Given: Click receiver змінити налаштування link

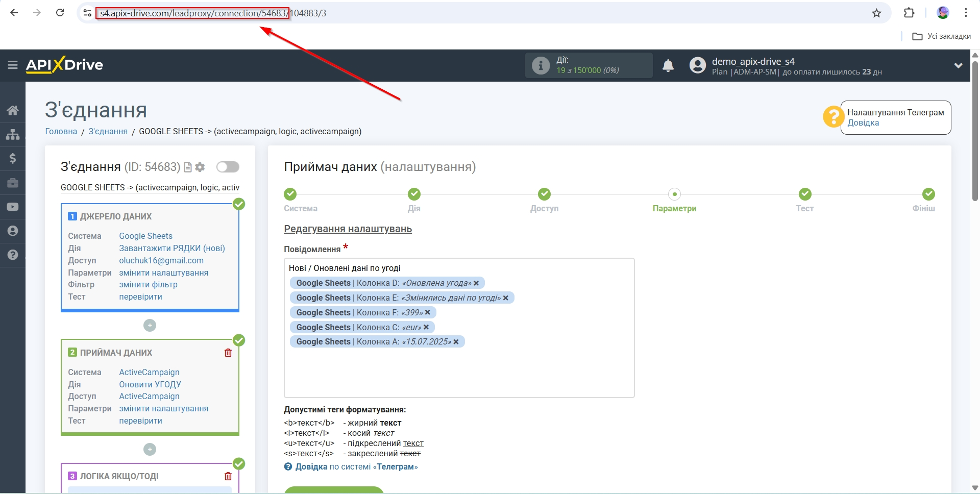Looking at the screenshot, I should coord(163,408).
